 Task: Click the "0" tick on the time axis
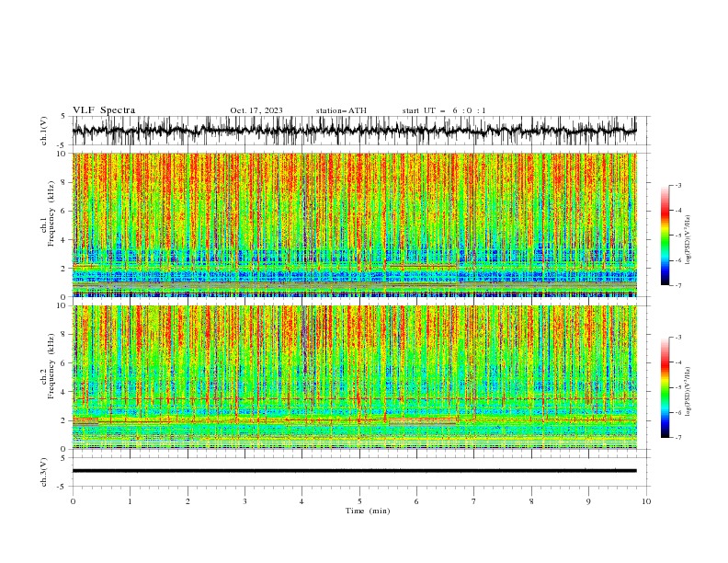73,501
